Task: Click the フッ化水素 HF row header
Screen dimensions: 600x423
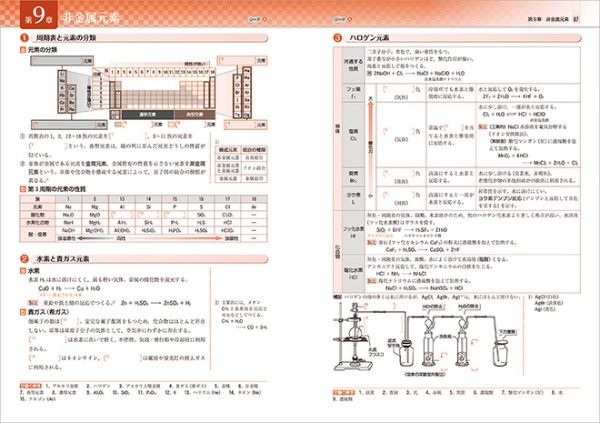Action: [x=353, y=232]
